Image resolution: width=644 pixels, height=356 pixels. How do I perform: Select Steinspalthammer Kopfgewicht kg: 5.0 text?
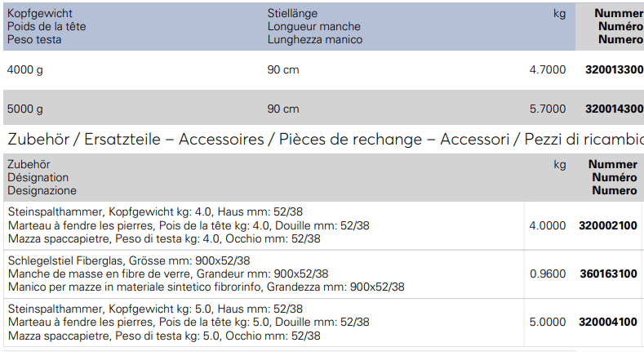(155, 309)
